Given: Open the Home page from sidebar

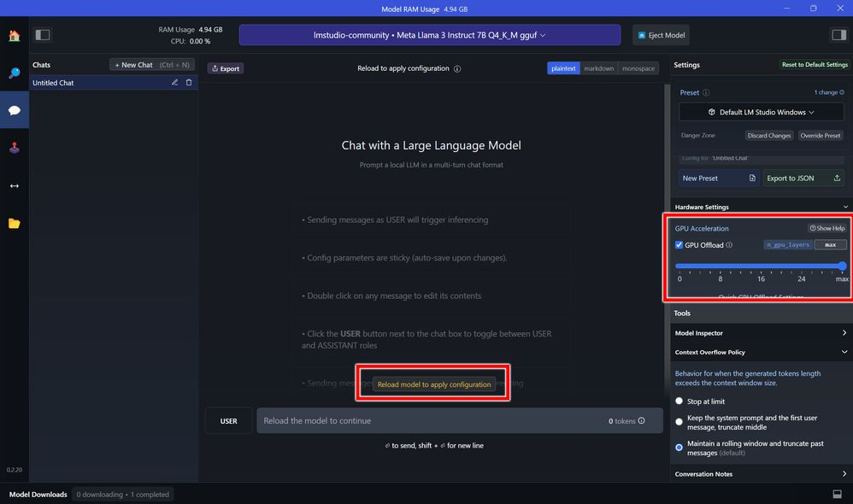Looking at the screenshot, I should tap(15, 36).
